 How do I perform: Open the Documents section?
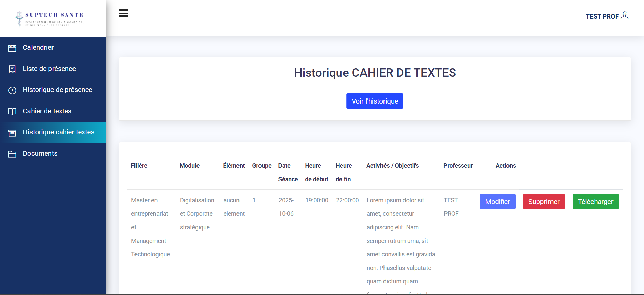tap(40, 154)
